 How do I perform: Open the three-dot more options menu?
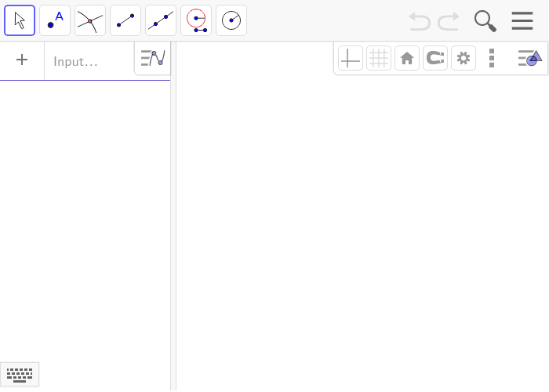click(492, 58)
